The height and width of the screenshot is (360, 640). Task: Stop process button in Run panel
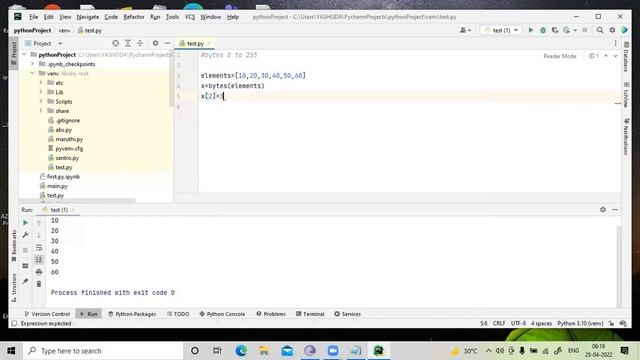(25, 250)
